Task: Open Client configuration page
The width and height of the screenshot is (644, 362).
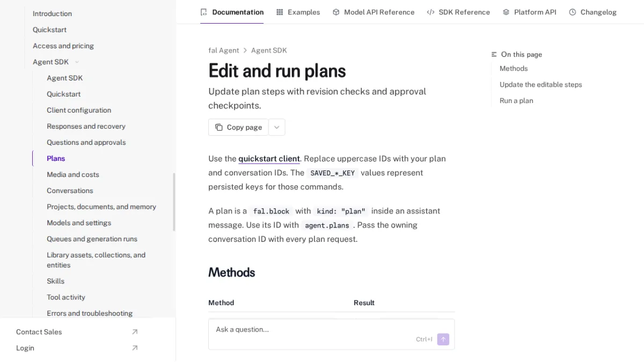Action: point(79,110)
